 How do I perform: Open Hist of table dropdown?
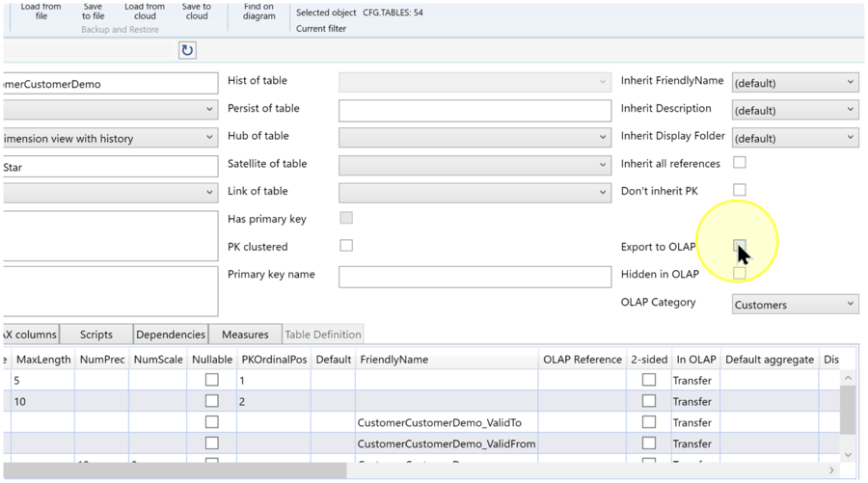(x=475, y=82)
